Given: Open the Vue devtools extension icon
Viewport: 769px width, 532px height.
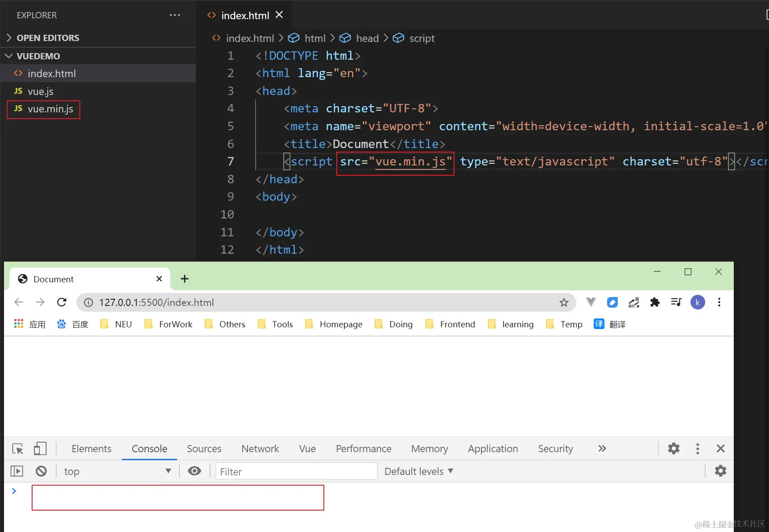Looking at the screenshot, I should 591,302.
